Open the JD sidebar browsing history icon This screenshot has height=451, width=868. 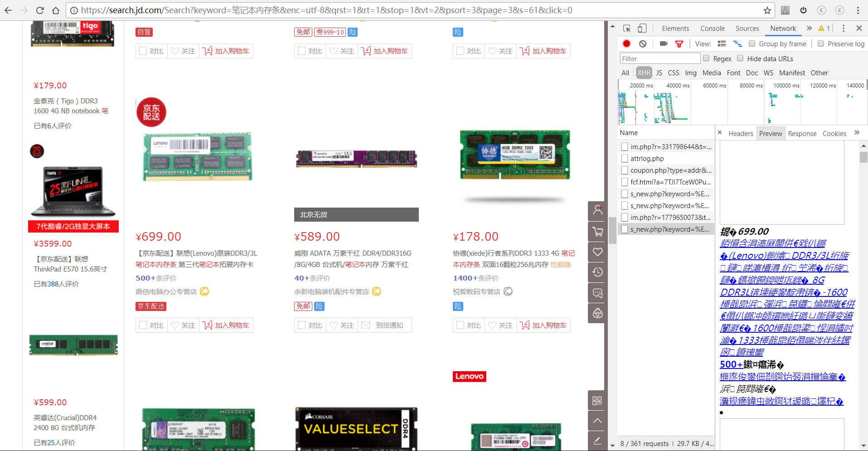click(598, 272)
